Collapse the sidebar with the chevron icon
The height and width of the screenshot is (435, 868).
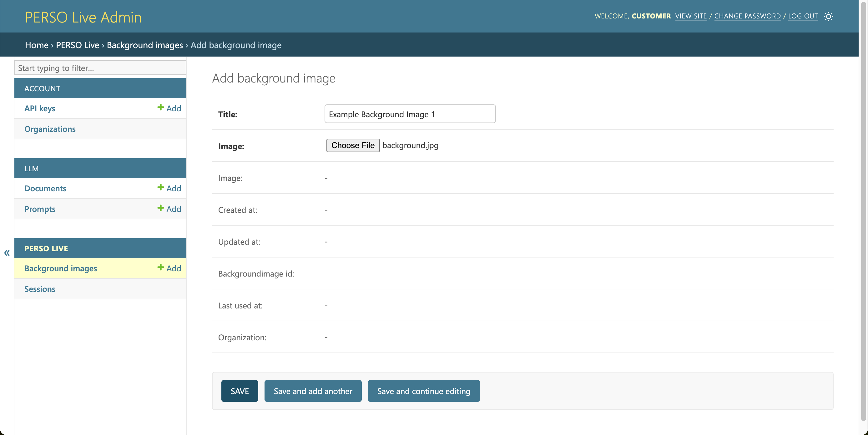point(6,253)
